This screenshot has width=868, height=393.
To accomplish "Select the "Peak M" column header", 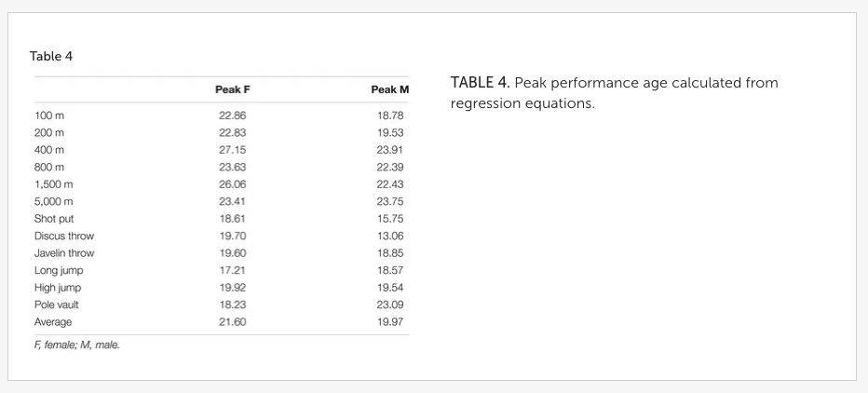I will pyautogui.click(x=389, y=90).
